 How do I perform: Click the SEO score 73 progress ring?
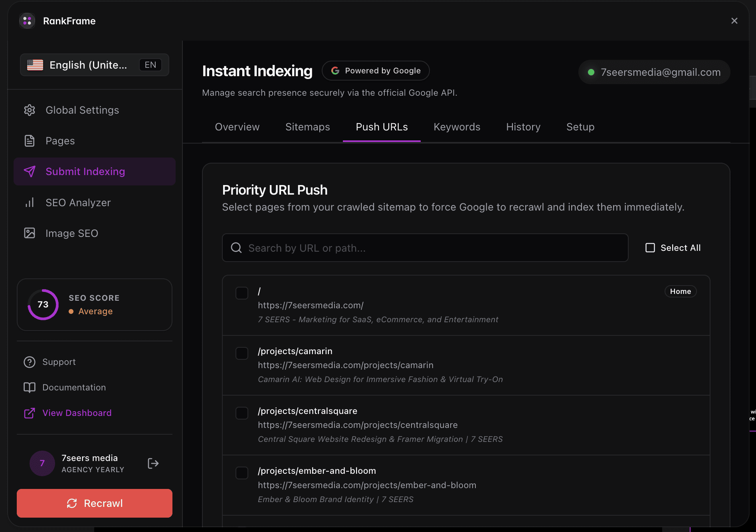43,305
